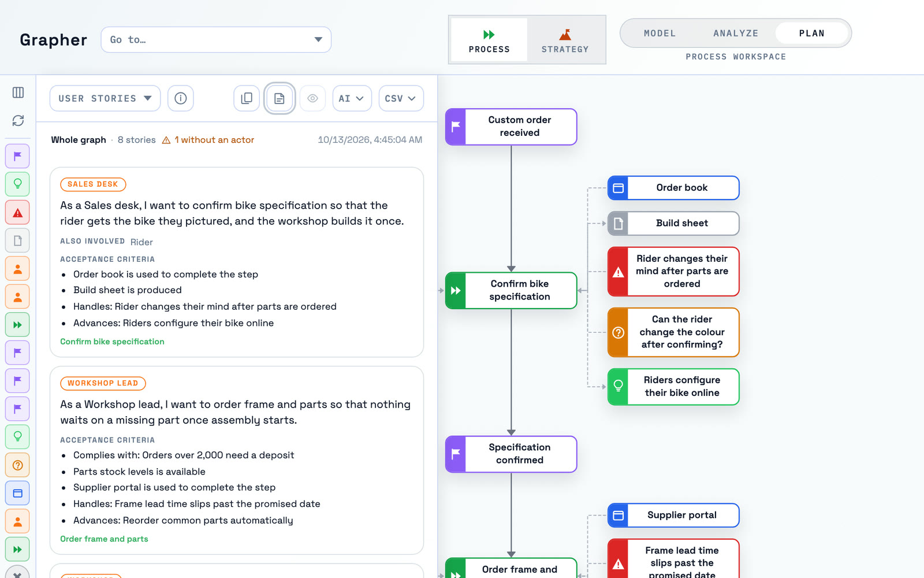Viewport: 924px width, 578px height.
Task: Click the 1 without an actor warning
Action: (x=208, y=140)
